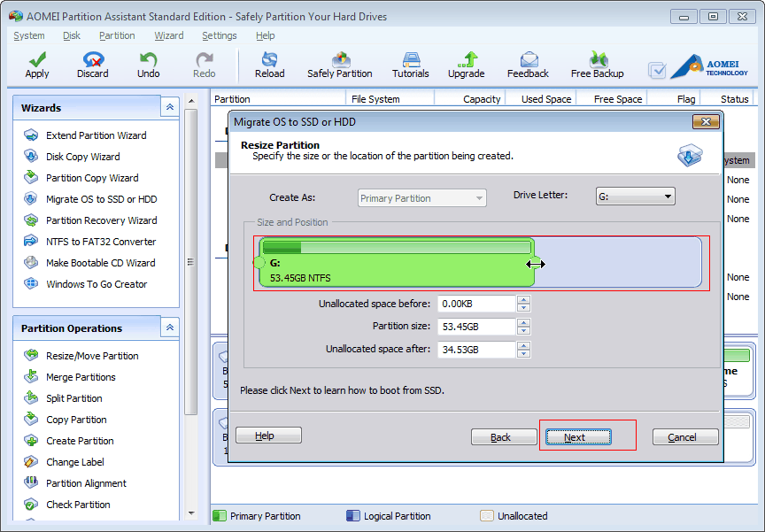
Task: Open Tutorials from the toolbar
Action: point(410,65)
